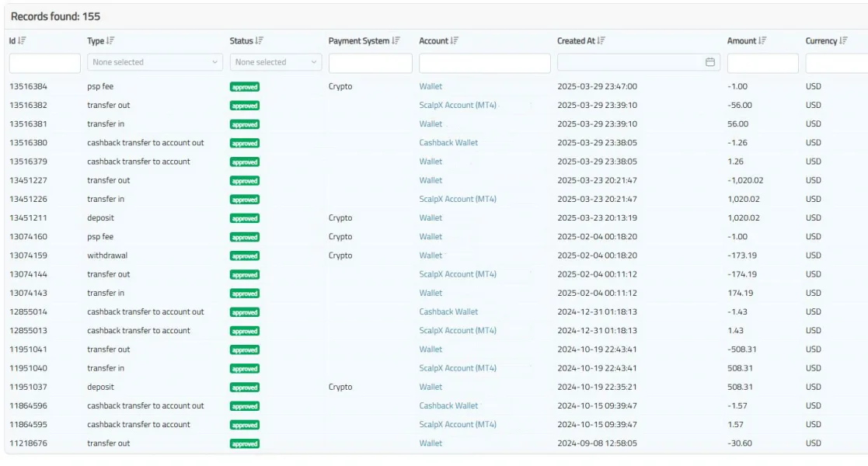The image size is (868, 466).
Task: Click the Payment System filter field
Action: tap(370, 63)
